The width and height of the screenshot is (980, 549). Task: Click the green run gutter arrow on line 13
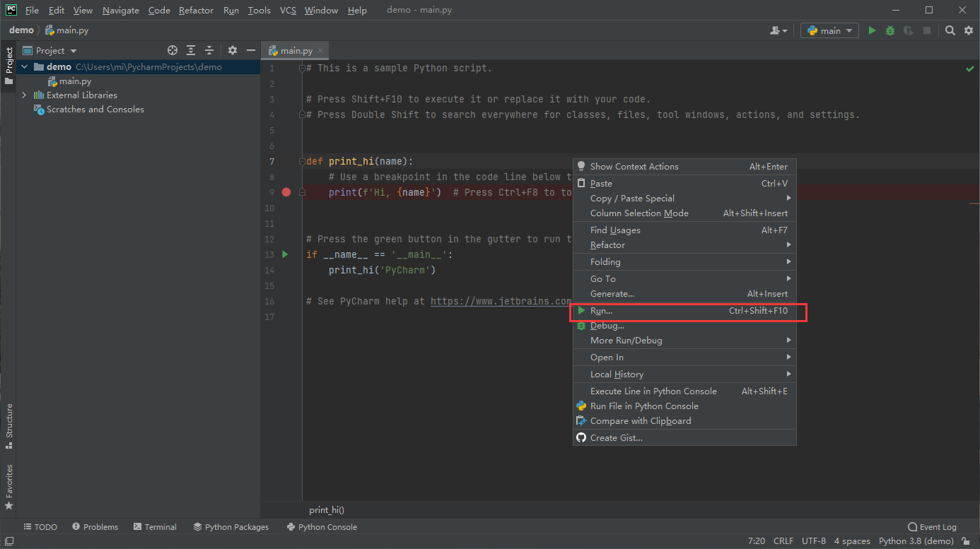pyautogui.click(x=285, y=254)
